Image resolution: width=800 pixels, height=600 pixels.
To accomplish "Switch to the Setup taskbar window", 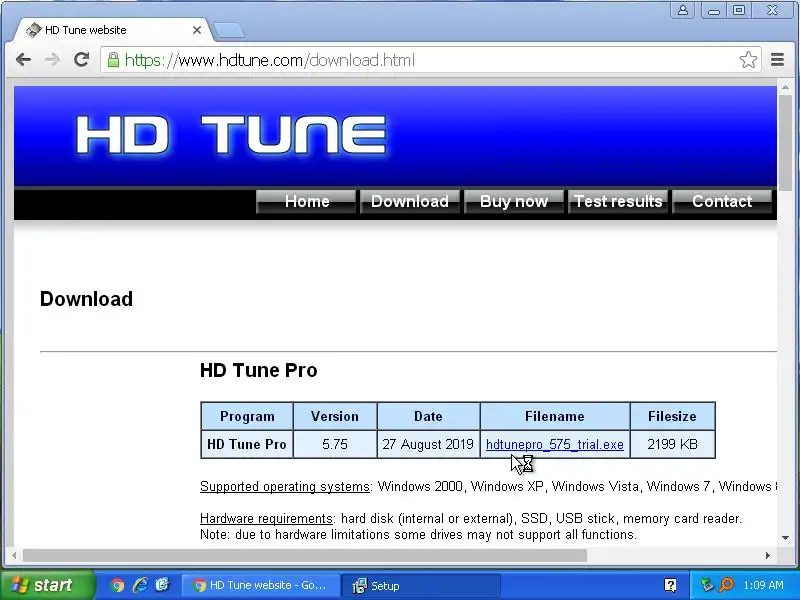I will 421,585.
